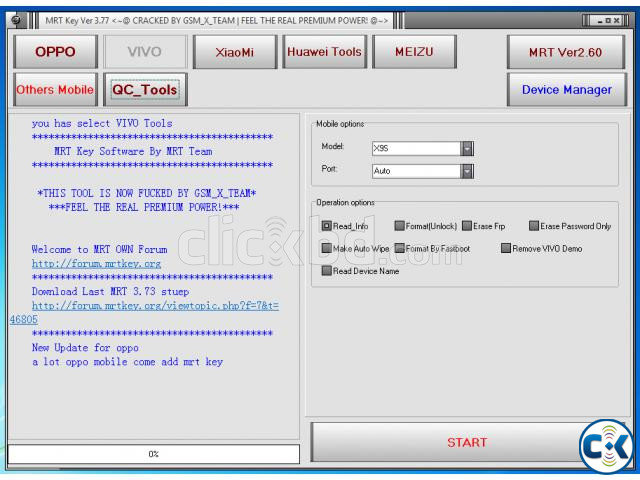640x480 pixels.
Task: Enable the Format(Unlock) checkbox
Action: click(400, 226)
